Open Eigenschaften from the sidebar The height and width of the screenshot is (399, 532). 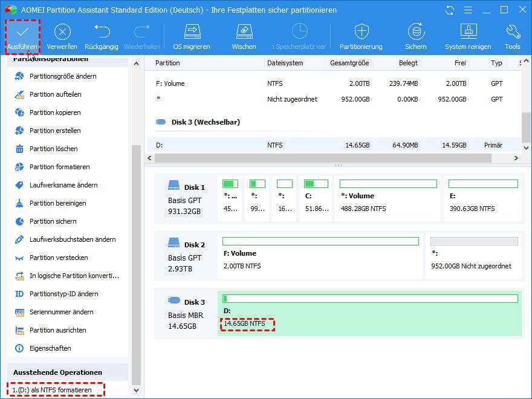point(50,348)
